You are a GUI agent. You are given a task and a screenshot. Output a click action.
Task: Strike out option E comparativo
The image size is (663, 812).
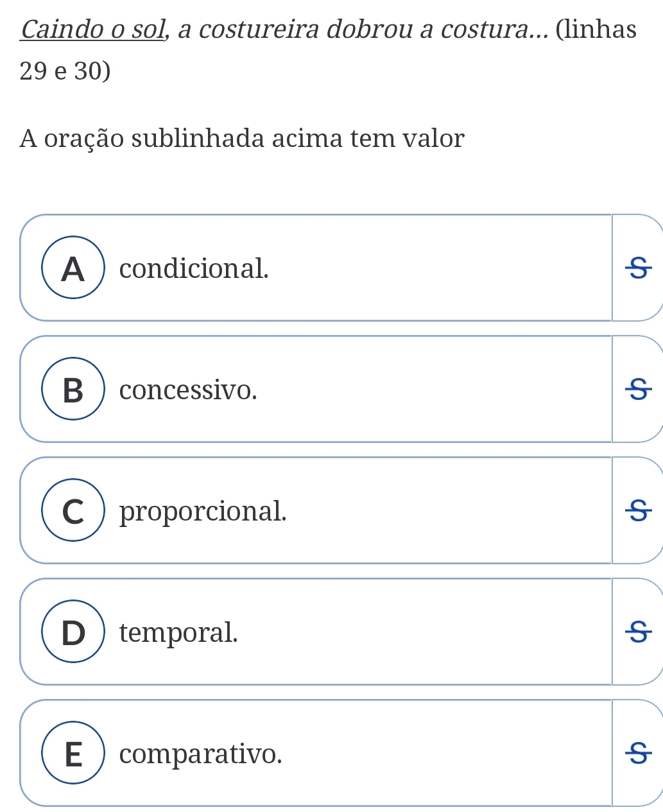637,753
